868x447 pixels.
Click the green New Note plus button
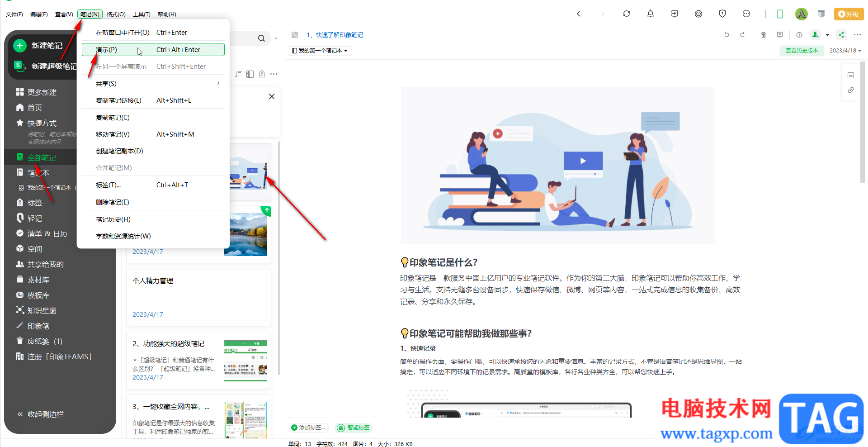tap(19, 45)
